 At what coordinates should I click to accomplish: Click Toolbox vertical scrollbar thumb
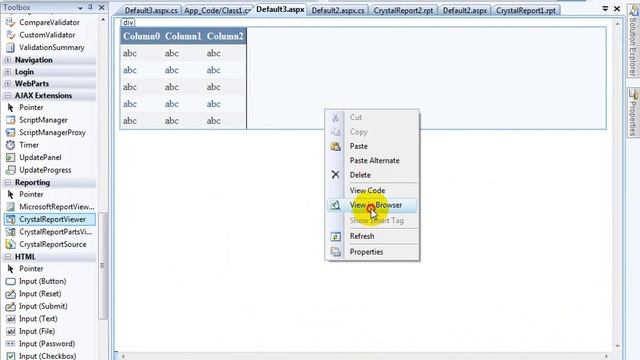pyautogui.click(x=102, y=265)
